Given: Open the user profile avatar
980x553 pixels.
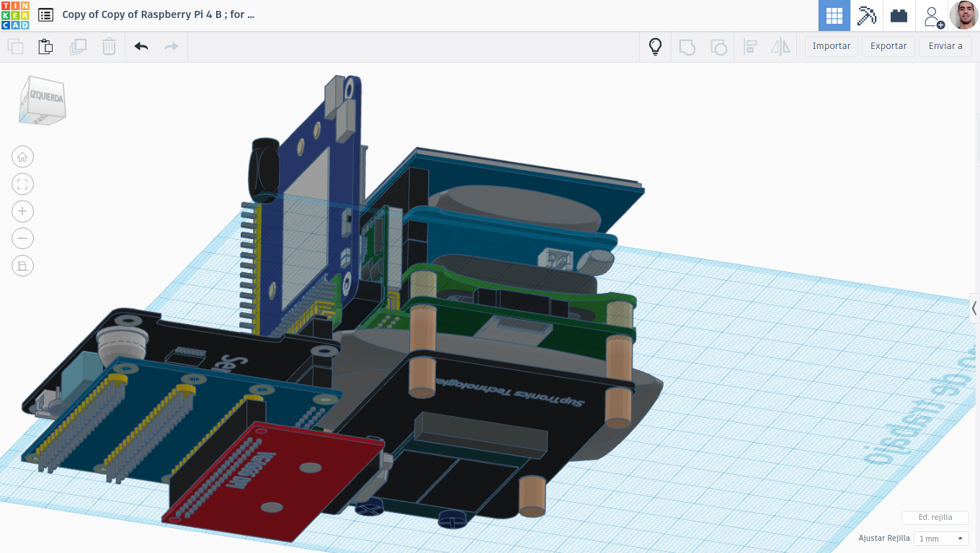Looking at the screenshot, I should coord(964,15).
